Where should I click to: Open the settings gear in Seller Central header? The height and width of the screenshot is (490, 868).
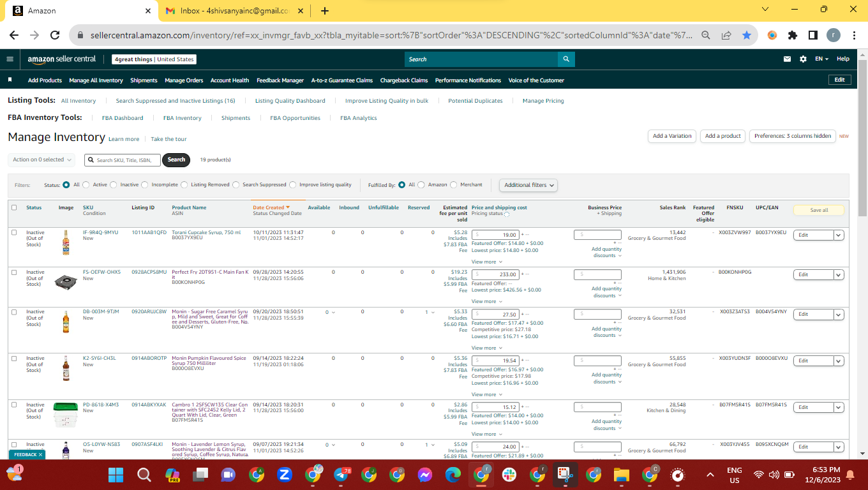pyautogui.click(x=803, y=59)
